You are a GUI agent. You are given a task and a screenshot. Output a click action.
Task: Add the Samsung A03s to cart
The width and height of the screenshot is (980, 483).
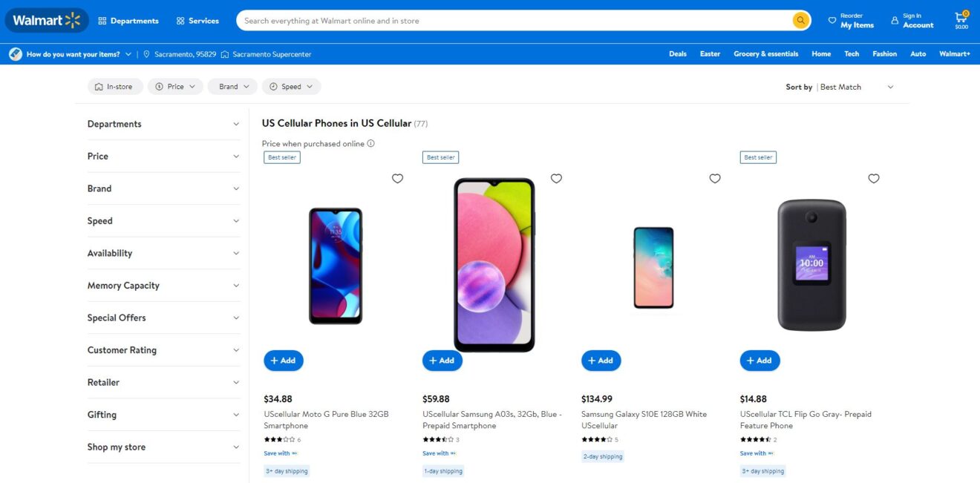tap(442, 360)
